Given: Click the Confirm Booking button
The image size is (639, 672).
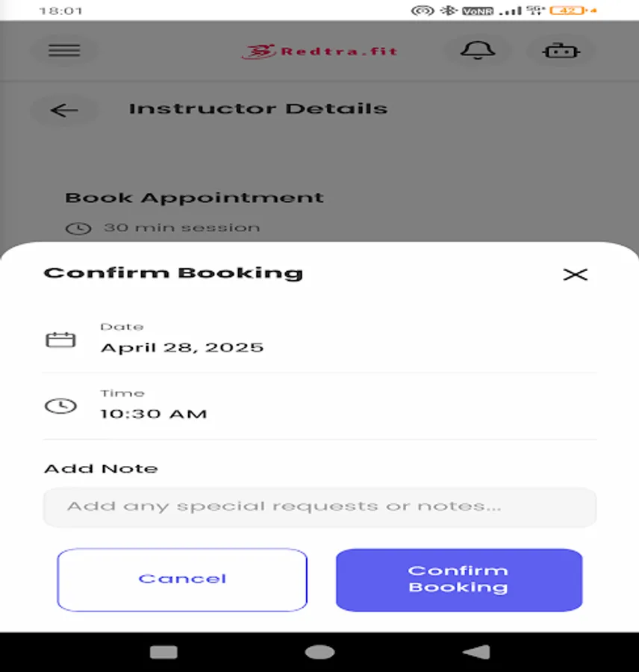Looking at the screenshot, I should point(459,579).
